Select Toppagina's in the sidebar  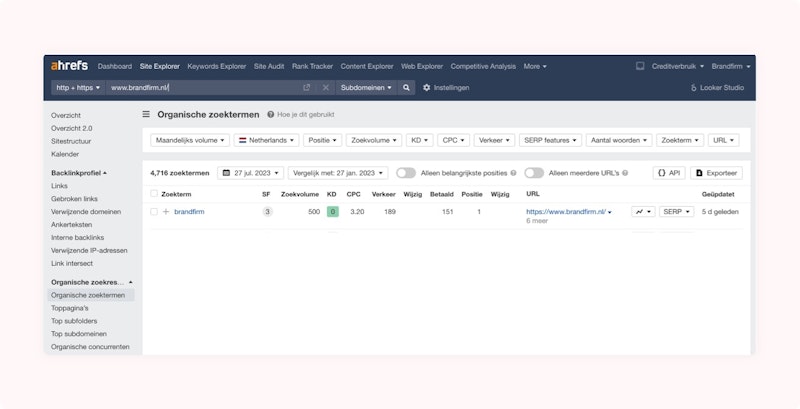coord(76,308)
